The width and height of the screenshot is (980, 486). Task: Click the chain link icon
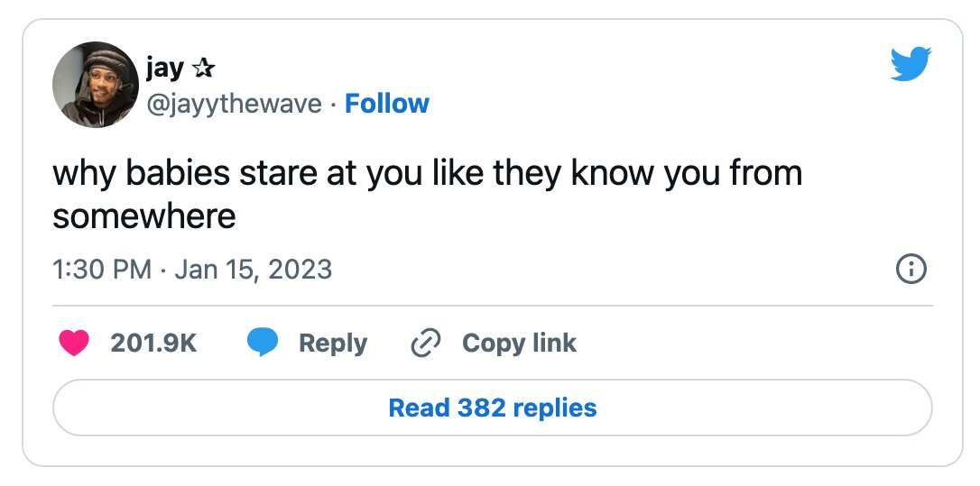click(426, 343)
